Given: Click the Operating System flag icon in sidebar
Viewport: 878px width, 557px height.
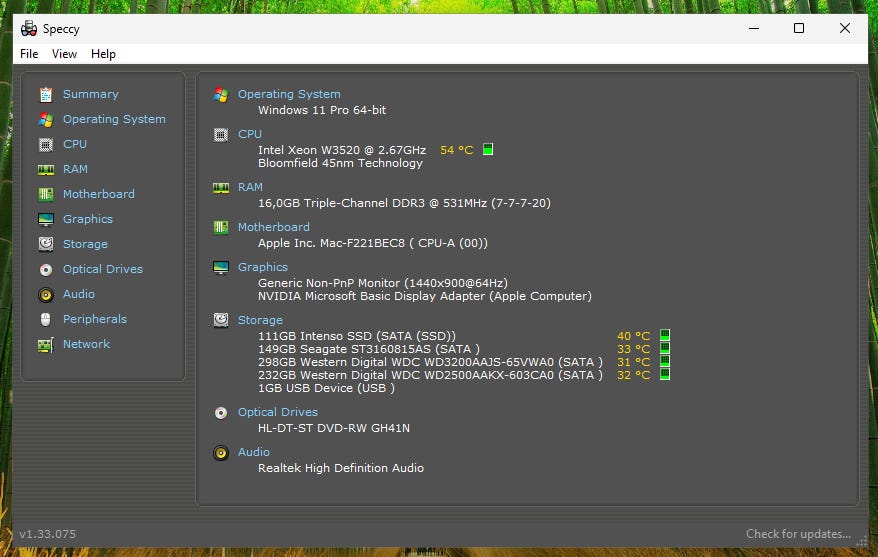Looking at the screenshot, I should click(46, 119).
